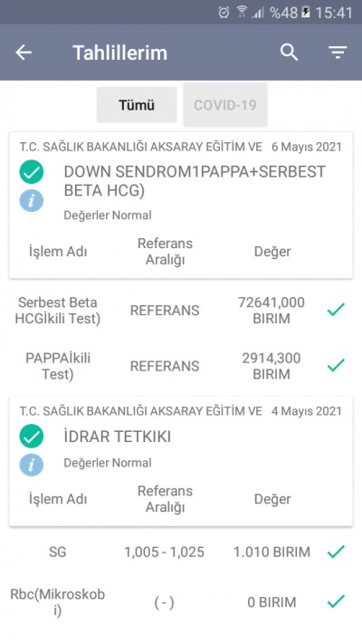This screenshot has width=362, height=644.
Task: Open the search magnifier icon
Action: coord(289,53)
